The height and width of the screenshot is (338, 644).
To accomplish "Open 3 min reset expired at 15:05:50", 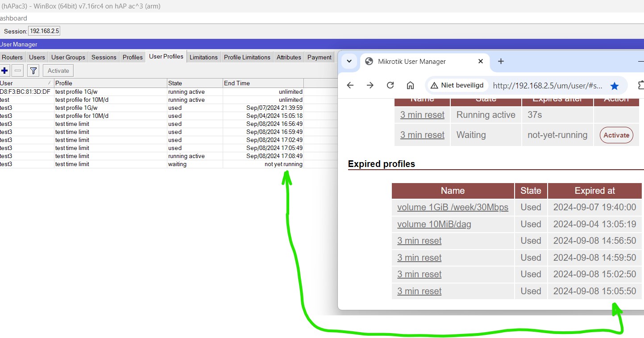I will (x=419, y=291).
